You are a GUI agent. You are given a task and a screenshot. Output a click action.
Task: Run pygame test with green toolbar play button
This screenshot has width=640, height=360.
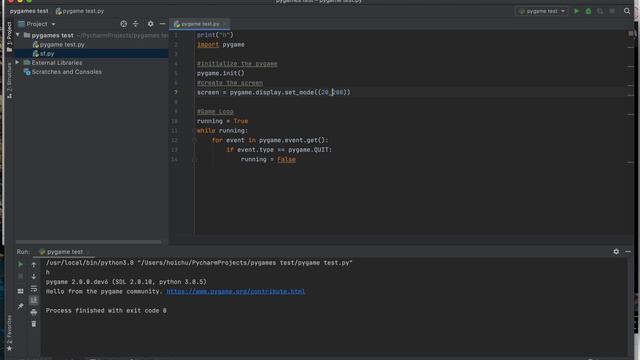[x=576, y=11]
